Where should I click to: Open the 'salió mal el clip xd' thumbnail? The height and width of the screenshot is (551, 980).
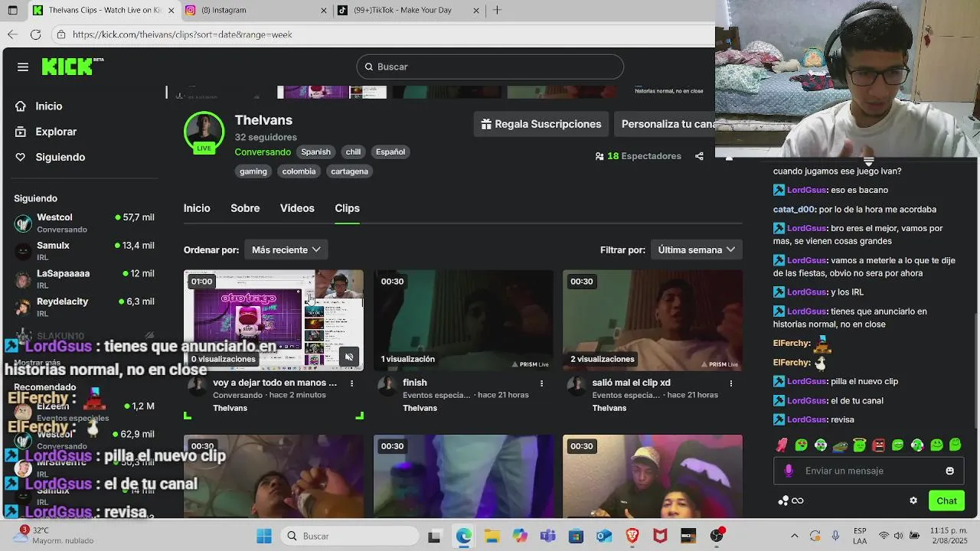point(652,320)
